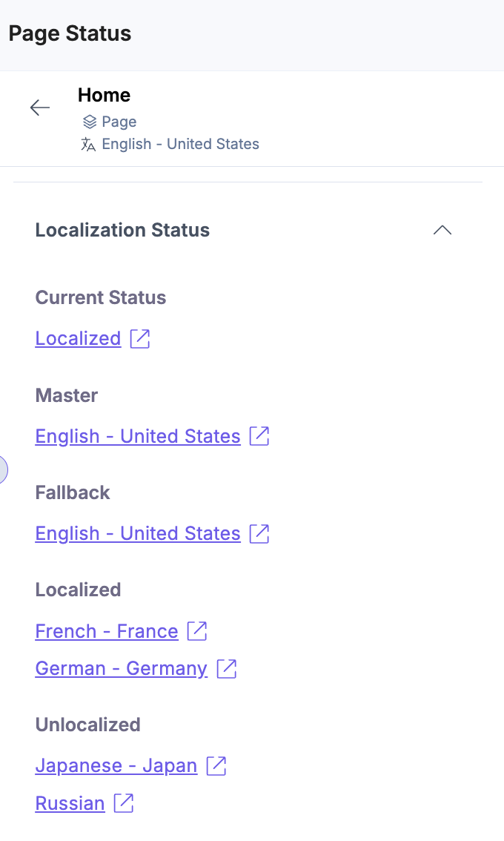
Task: Click German - Germany external link icon
Action: [226, 668]
